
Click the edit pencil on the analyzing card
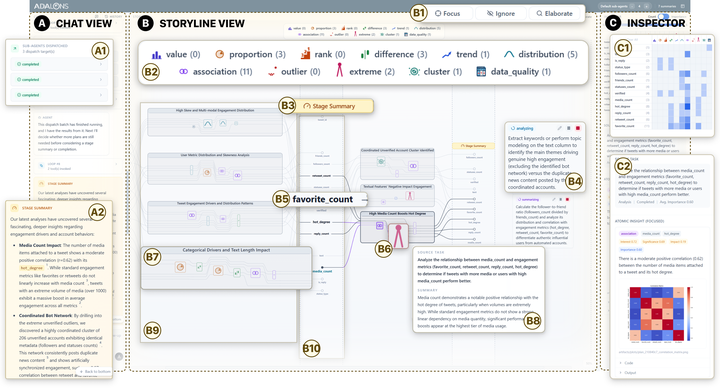pyautogui.click(x=559, y=129)
